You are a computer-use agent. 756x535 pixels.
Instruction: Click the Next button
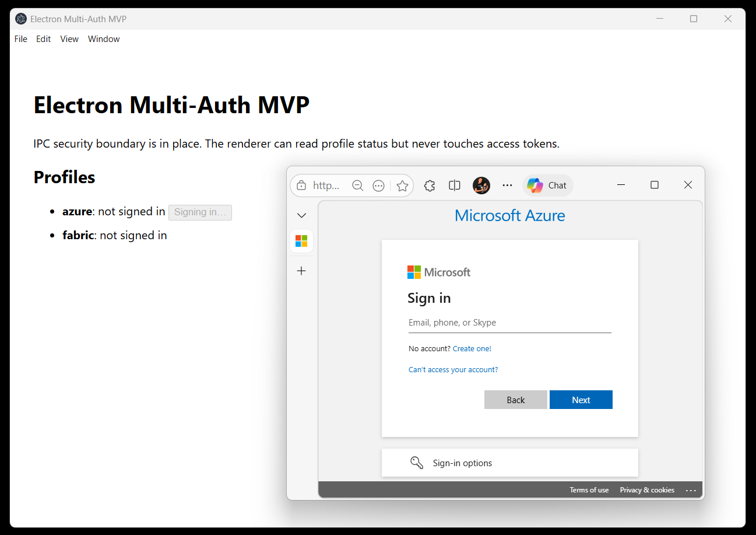point(581,400)
